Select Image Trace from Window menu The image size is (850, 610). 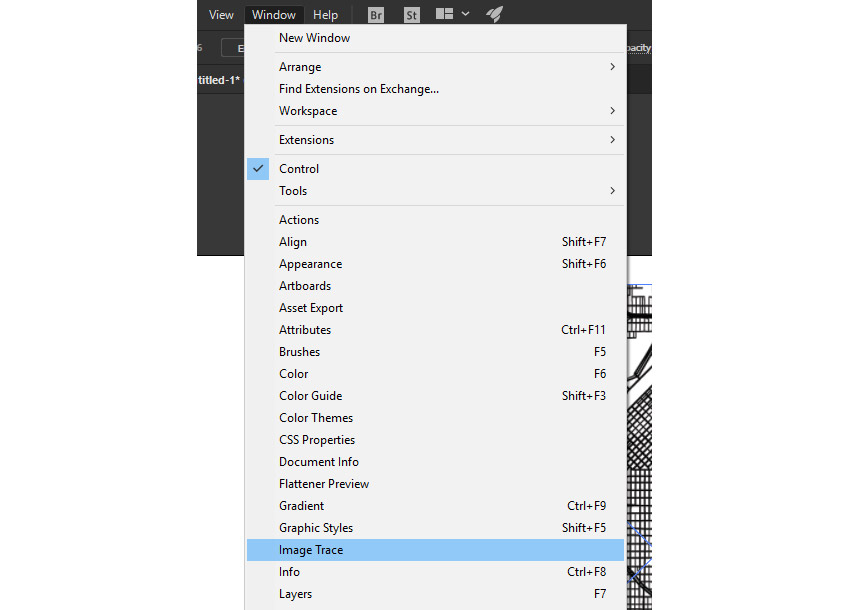pyautogui.click(x=311, y=550)
